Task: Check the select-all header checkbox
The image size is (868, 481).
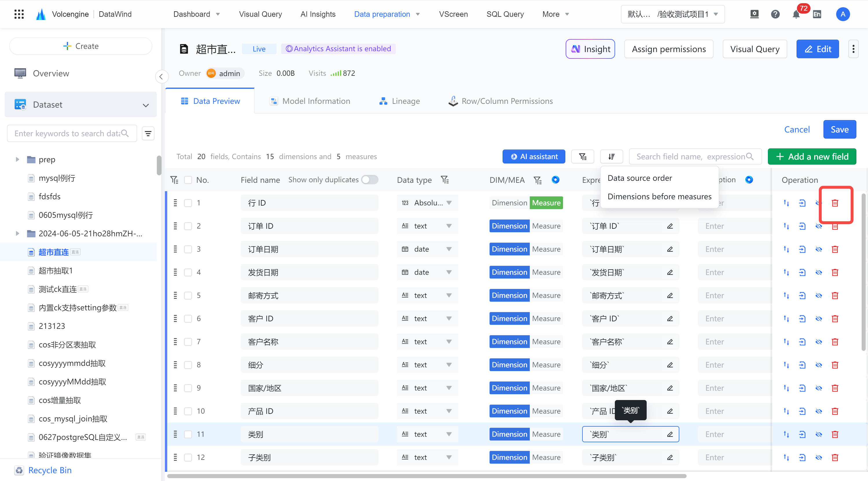Action: point(188,180)
